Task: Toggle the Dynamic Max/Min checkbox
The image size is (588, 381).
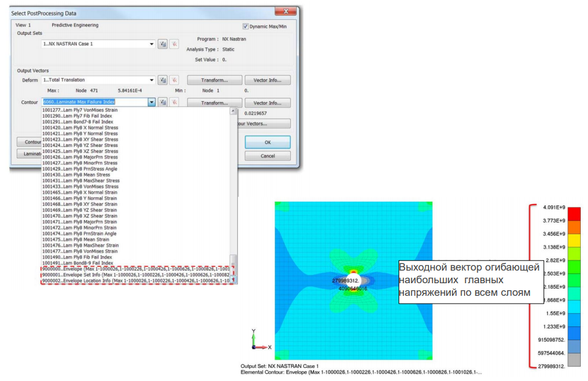Action: click(246, 26)
